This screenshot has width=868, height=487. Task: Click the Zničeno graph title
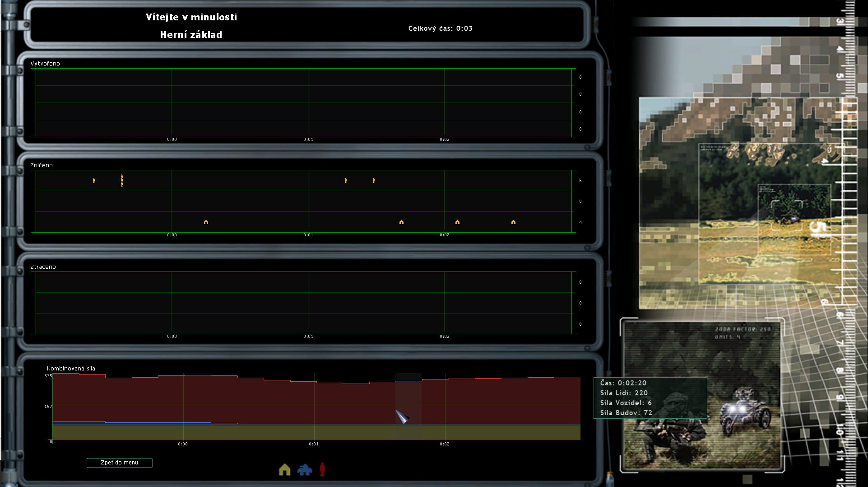coord(42,165)
